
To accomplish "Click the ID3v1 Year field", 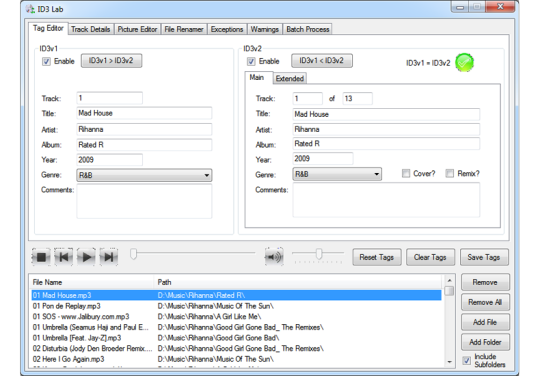I will [110, 160].
